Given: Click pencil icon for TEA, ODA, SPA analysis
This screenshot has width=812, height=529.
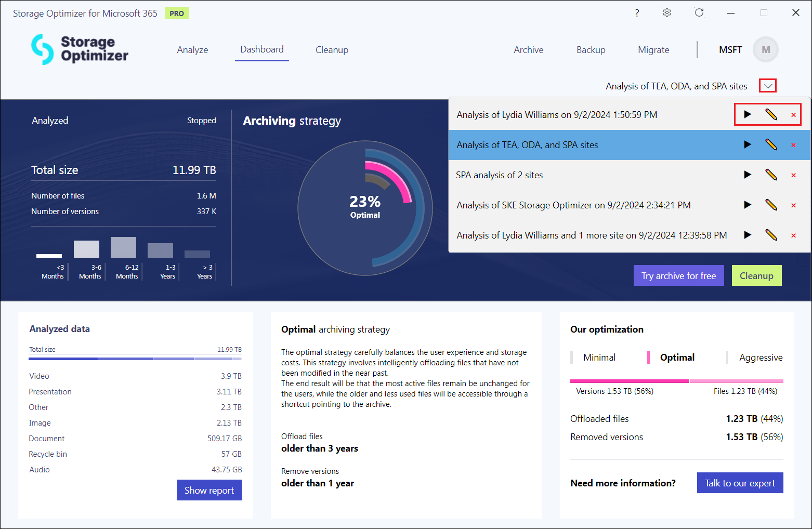Looking at the screenshot, I should tap(771, 145).
